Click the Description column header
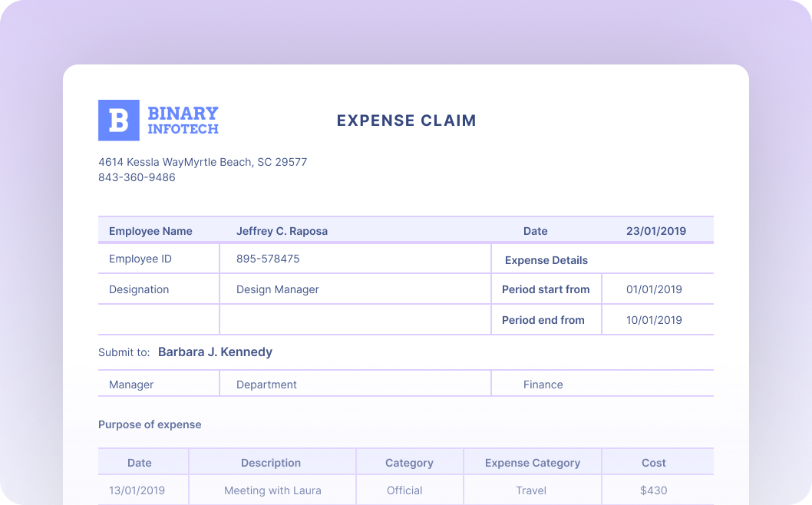 tap(271, 463)
